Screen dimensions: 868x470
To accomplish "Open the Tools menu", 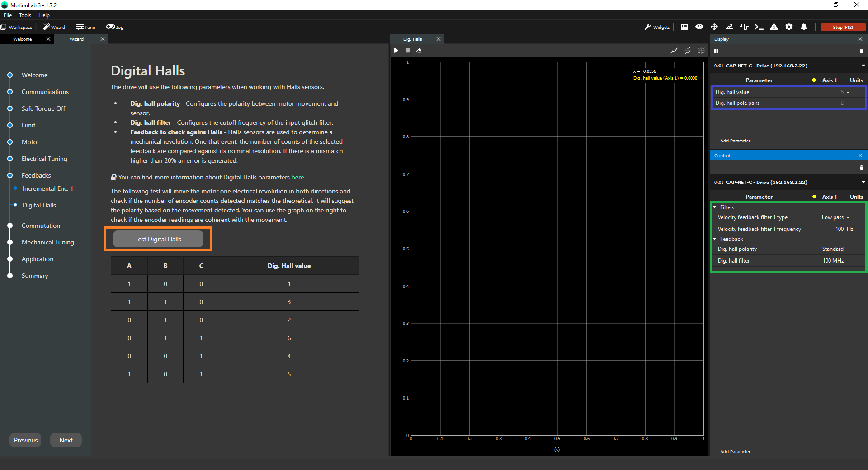I will click(25, 15).
